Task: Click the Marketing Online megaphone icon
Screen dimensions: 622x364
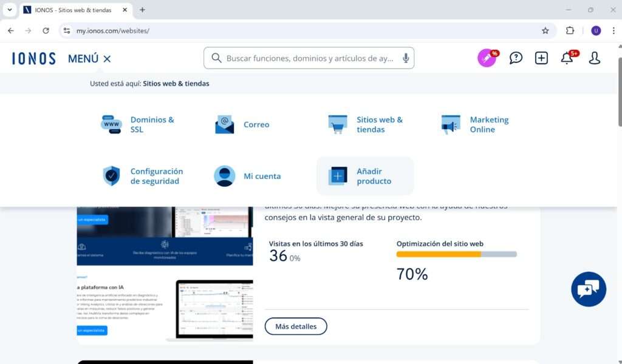Action: (451, 124)
